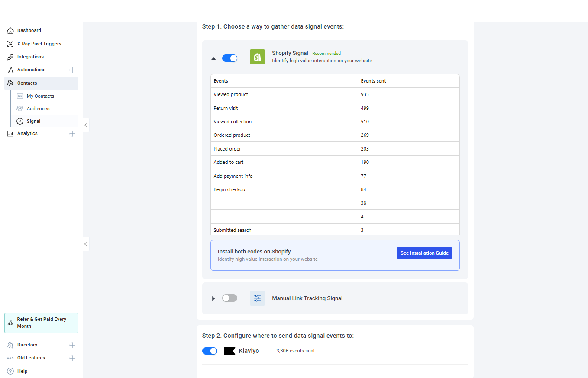
Task: Click the Audiences group icon
Action: click(20, 109)
